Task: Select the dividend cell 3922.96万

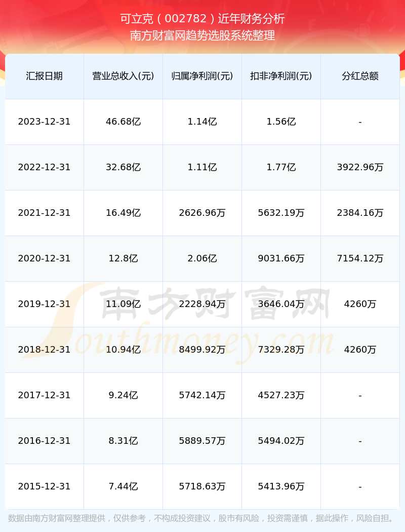Action: [360, 167]
